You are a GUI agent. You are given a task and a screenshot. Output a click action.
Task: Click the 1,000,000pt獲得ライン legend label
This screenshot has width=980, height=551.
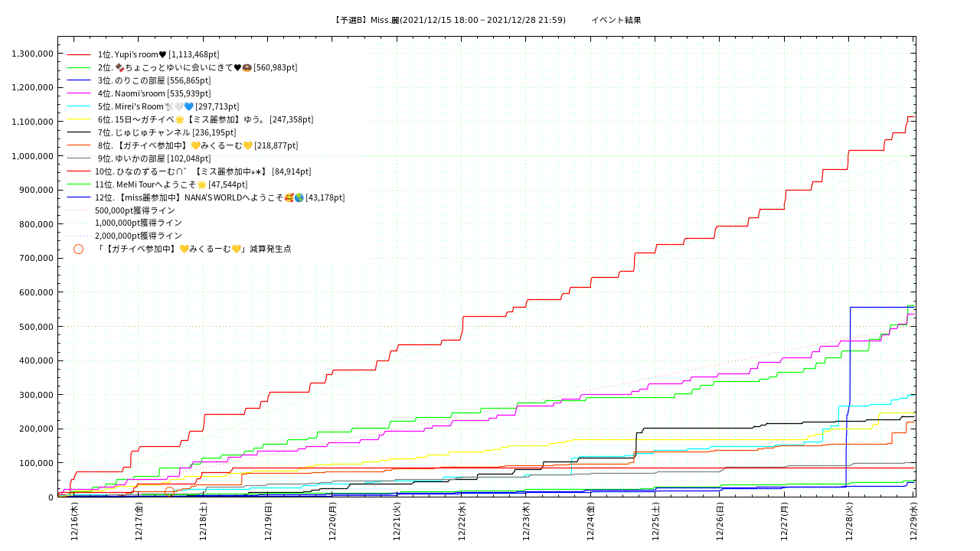[139, 223]
